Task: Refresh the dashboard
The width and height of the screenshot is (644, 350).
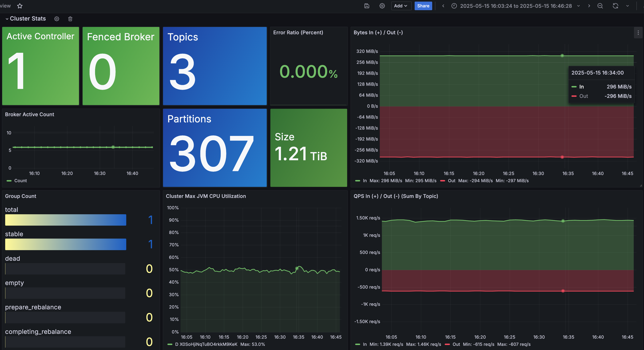Action: [615, 6]
